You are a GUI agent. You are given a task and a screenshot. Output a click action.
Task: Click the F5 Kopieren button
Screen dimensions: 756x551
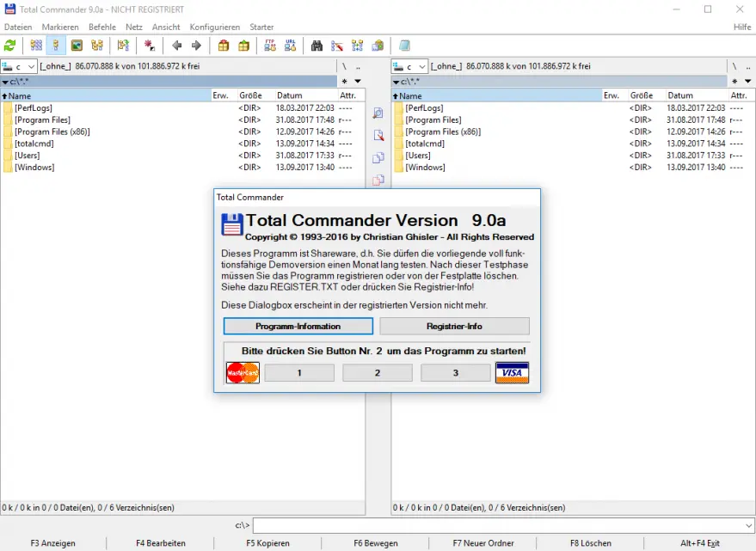(x=267, y=543)
